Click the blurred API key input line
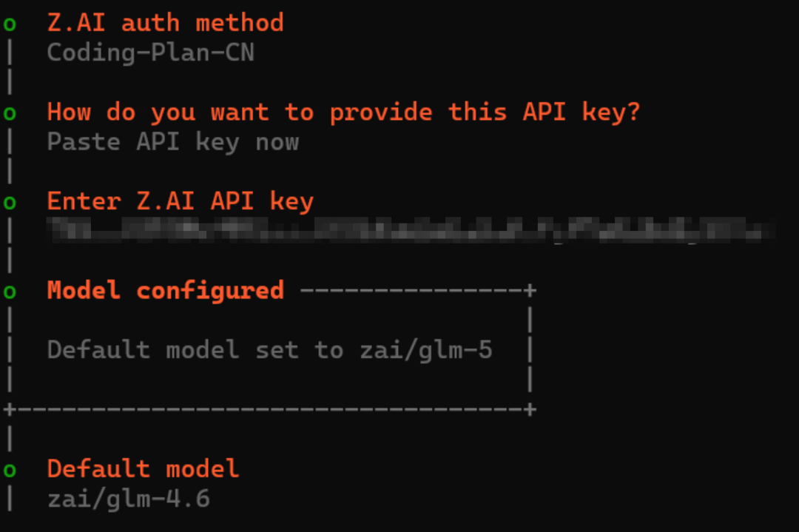Screen dimensions: 799x532 411,229
